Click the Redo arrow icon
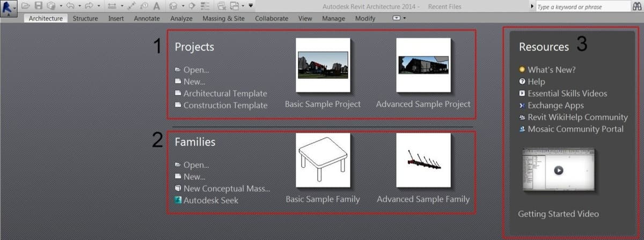 [x=89, y=6]
